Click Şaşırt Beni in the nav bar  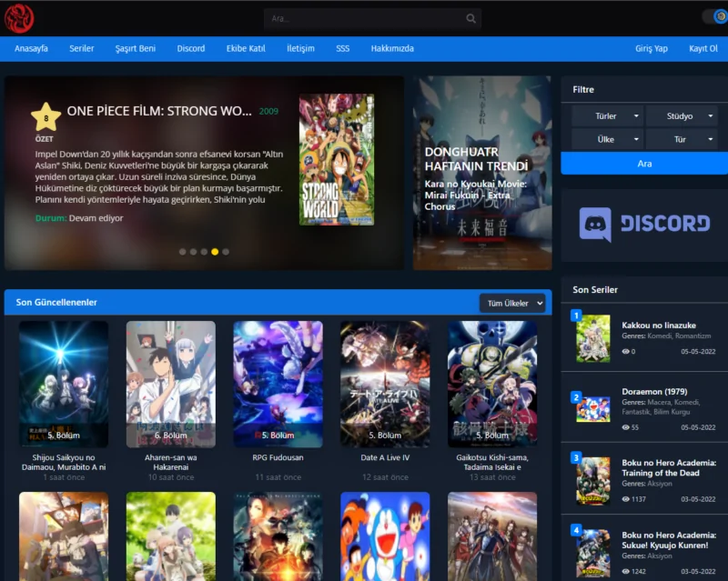135,48
